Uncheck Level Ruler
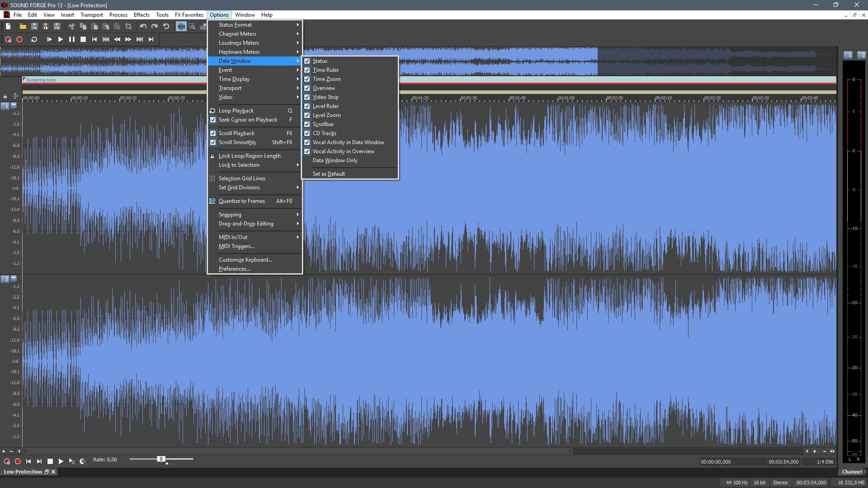The height and width of the screenshot is (488, 868). pos(307,106)
